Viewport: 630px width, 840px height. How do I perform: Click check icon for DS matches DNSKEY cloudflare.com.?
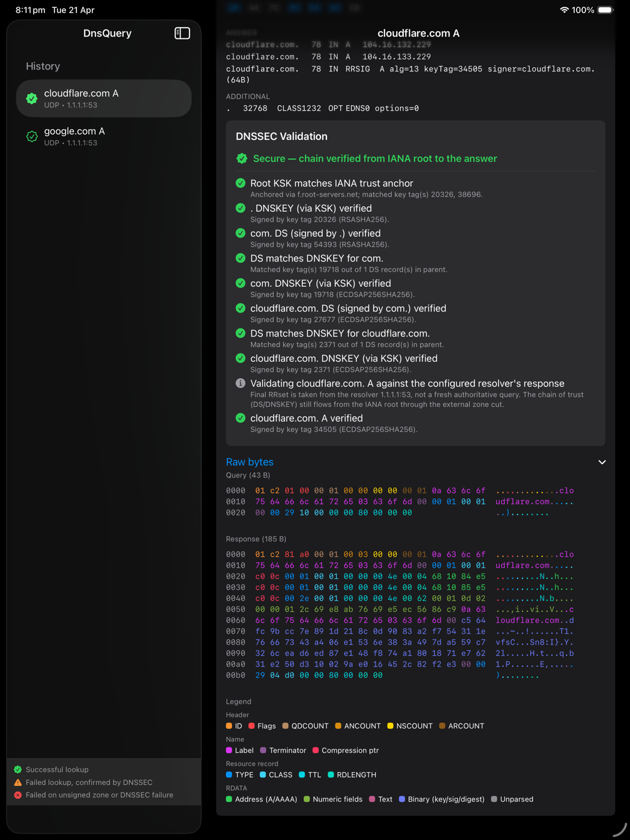pyautogui.click(x=241, y=333)
